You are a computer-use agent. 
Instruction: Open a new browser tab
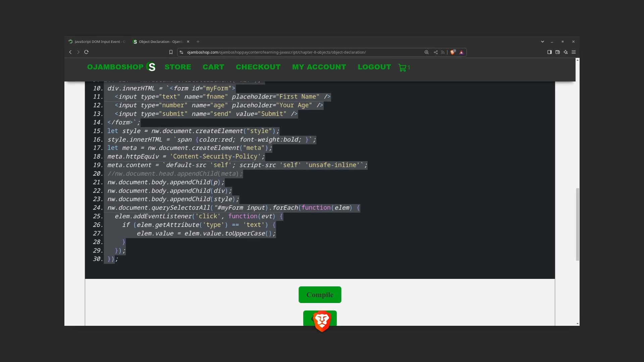click(198, 42)
